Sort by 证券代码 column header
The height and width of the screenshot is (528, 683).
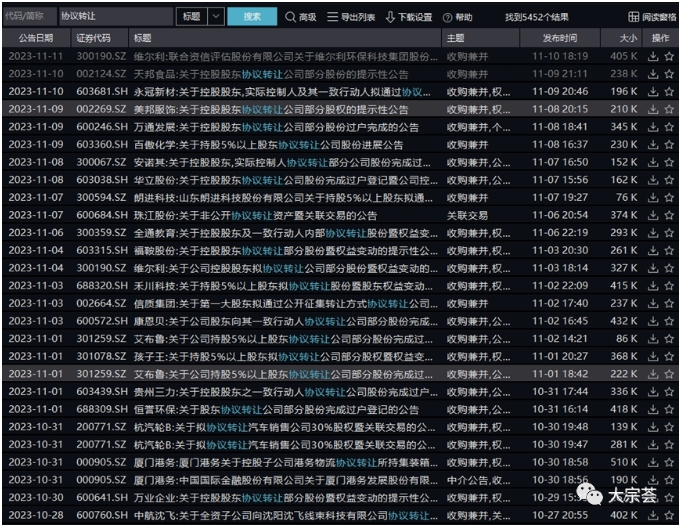tap(99, 38)
